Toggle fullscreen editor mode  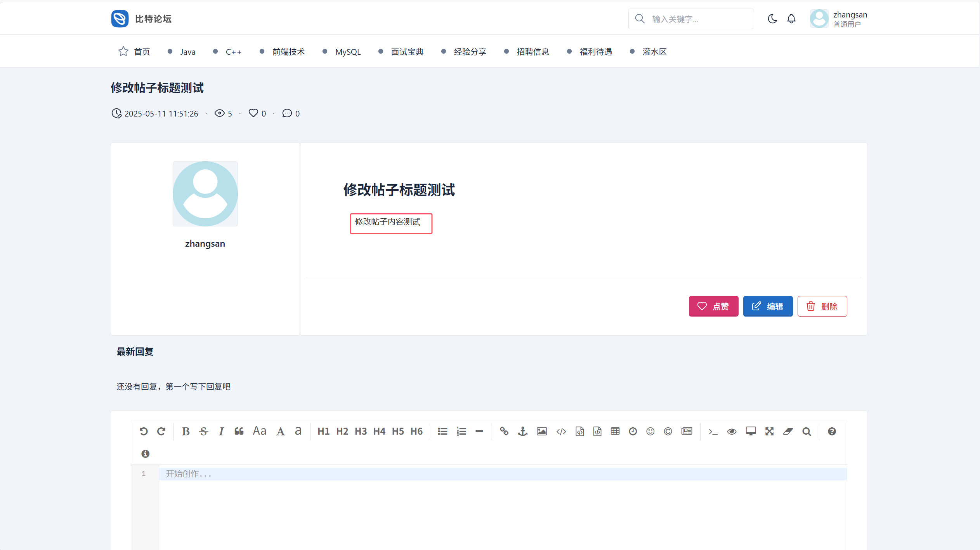(769, 431)
